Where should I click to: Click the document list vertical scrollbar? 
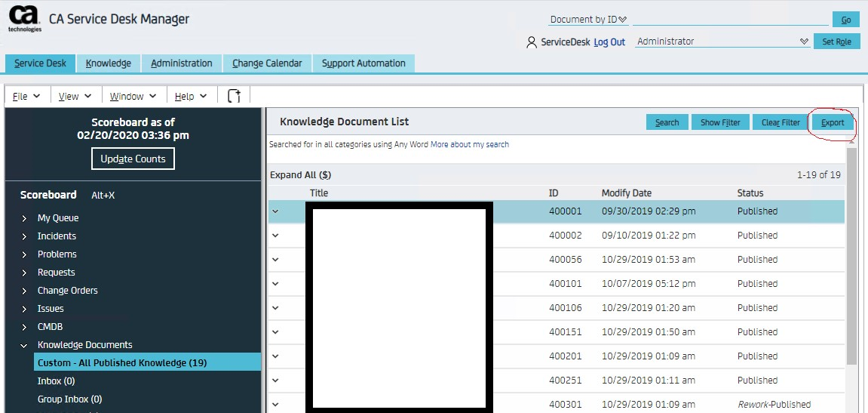click(851, 257)
